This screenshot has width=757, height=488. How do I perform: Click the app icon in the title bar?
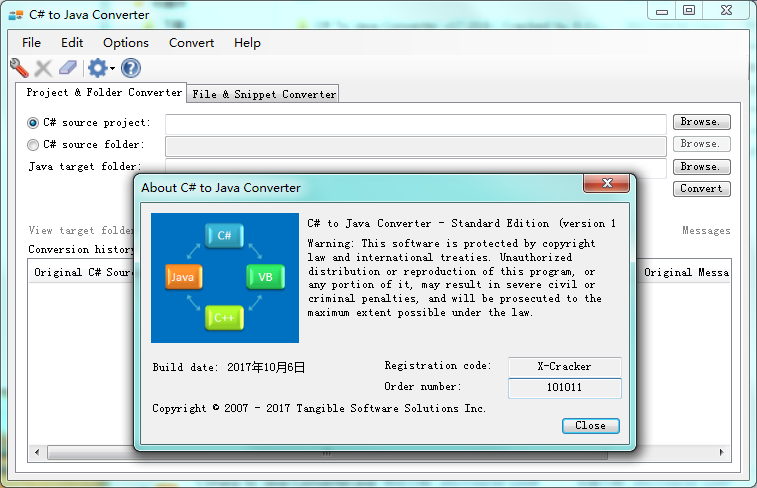[15, 15]
